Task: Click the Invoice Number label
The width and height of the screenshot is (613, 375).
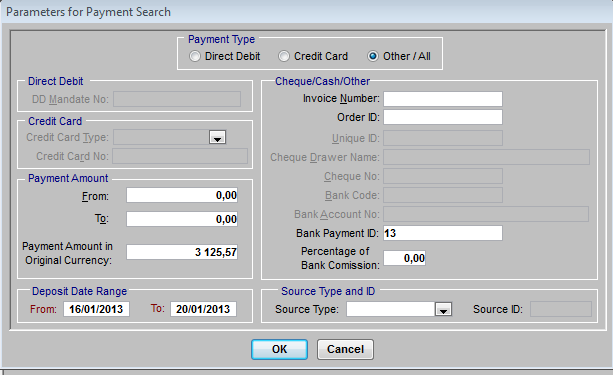Action: point(341,99)
